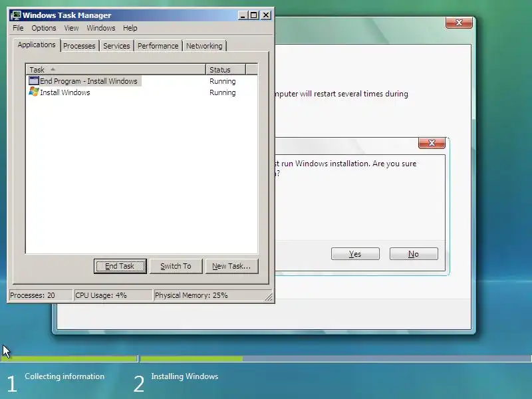
Task: Switch to the Services tab
Action: click(x=116, y=46)
